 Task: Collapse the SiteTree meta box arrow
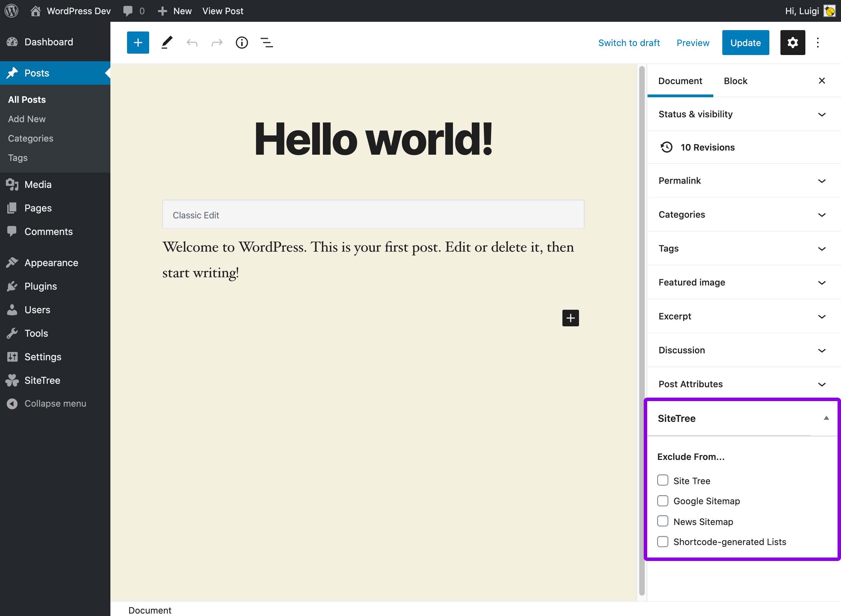tap(826, 418)
